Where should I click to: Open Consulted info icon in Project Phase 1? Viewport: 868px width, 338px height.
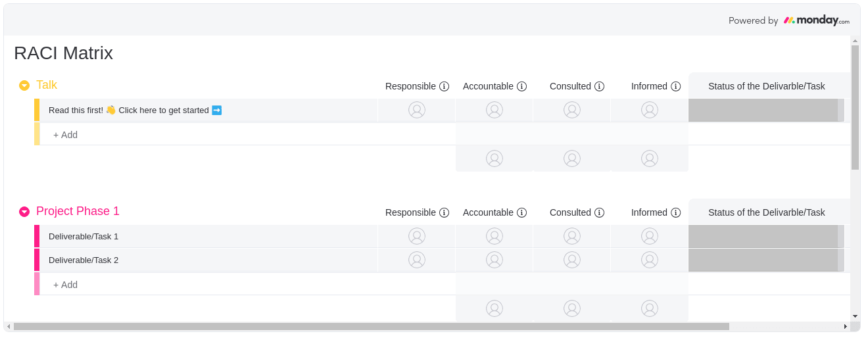[x=599, y=212]
